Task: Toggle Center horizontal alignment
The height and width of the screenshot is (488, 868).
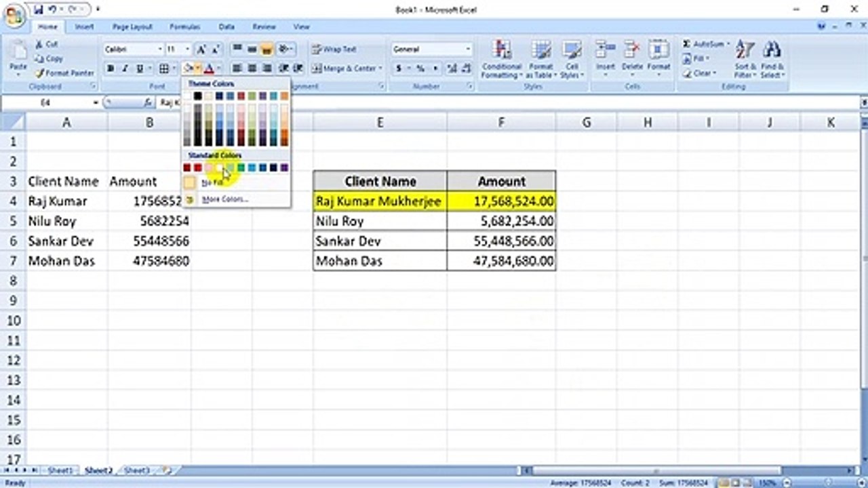Action: 252,68
